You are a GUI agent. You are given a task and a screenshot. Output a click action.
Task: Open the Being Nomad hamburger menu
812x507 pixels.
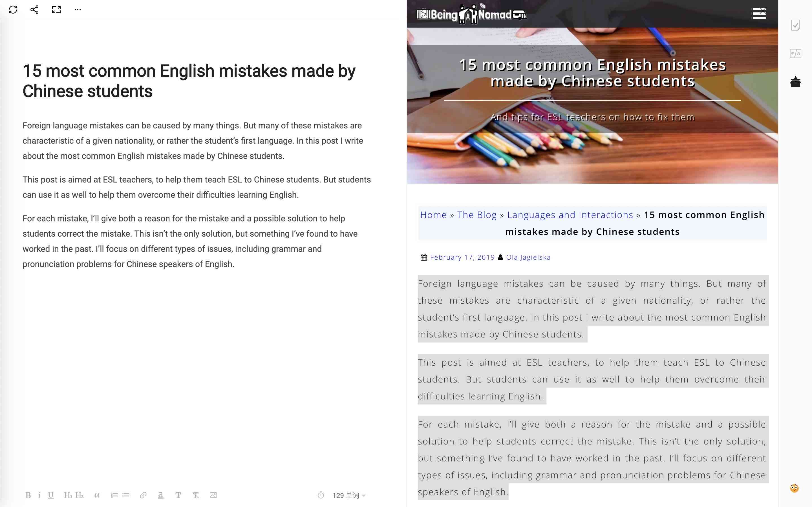point(759,13)
